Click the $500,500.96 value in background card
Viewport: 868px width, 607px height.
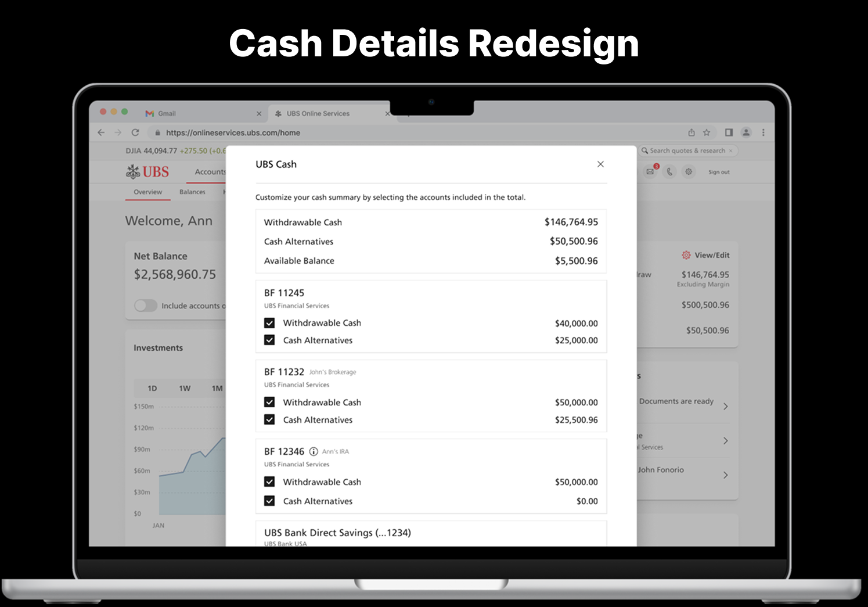pyautogui.click(x=705, y=305)
